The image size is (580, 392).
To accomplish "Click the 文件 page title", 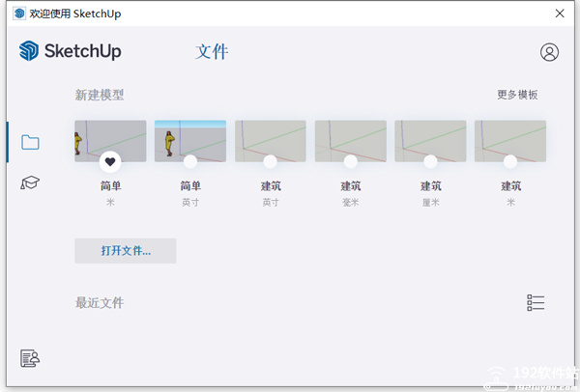I will pos(212,52).
